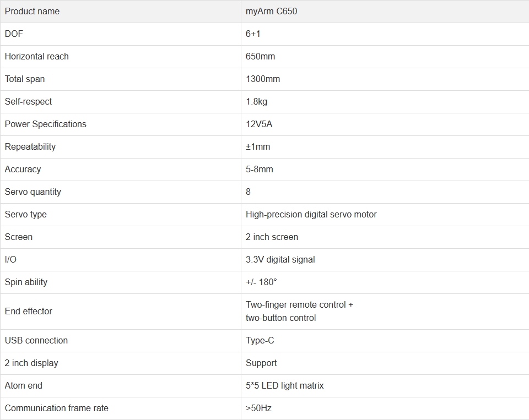
Task: Select the 'Communication frame rate' label
Action: coord(57,408)
